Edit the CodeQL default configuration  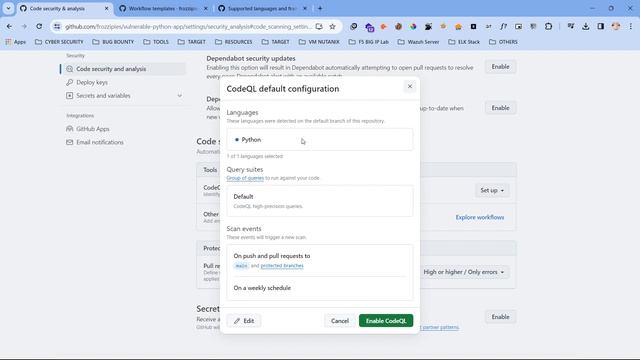[x=244, y=321]
